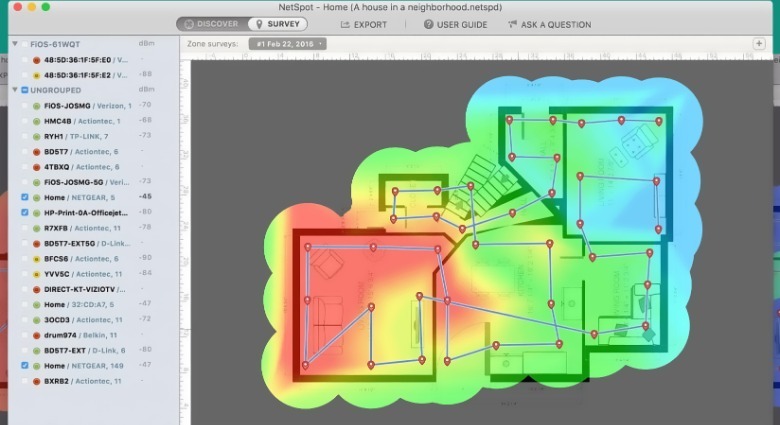780x425 pixels.
Task: Click the red signal icon of BD5T7 / Actiontec
Action: (36, 152)
